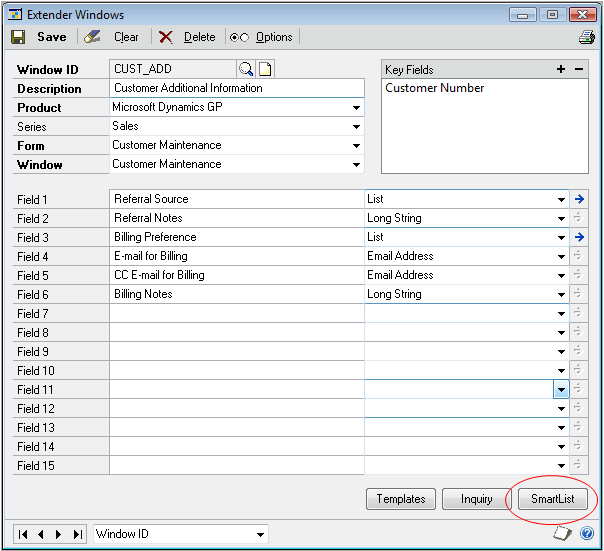The image size is (604, 551).
Task: Click blue arrow next to Referral Source
Action: (580, 199)
